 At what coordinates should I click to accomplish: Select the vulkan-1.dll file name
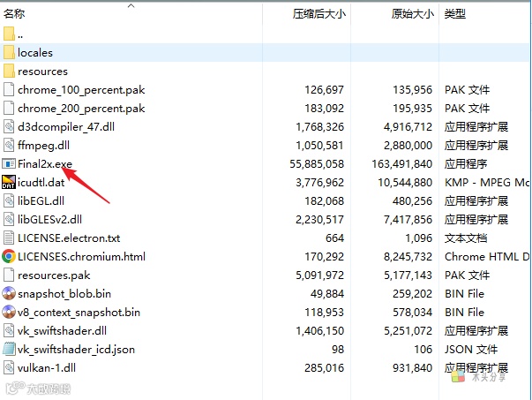47,367
